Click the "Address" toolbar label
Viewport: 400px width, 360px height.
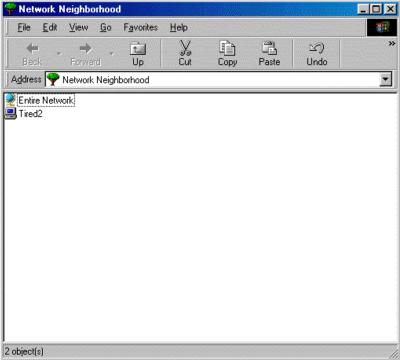[26, 79]
